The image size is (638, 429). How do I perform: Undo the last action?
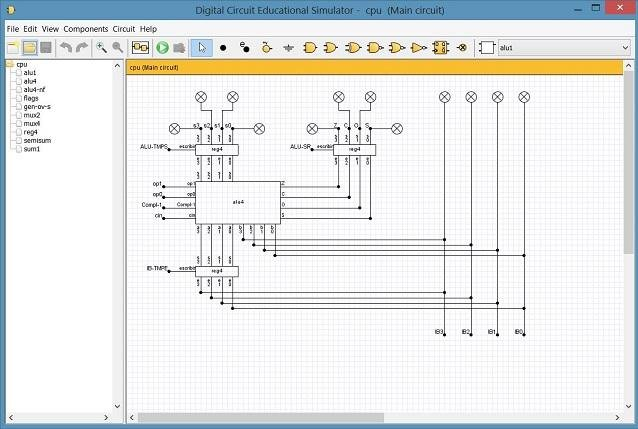tap(66, 47)
